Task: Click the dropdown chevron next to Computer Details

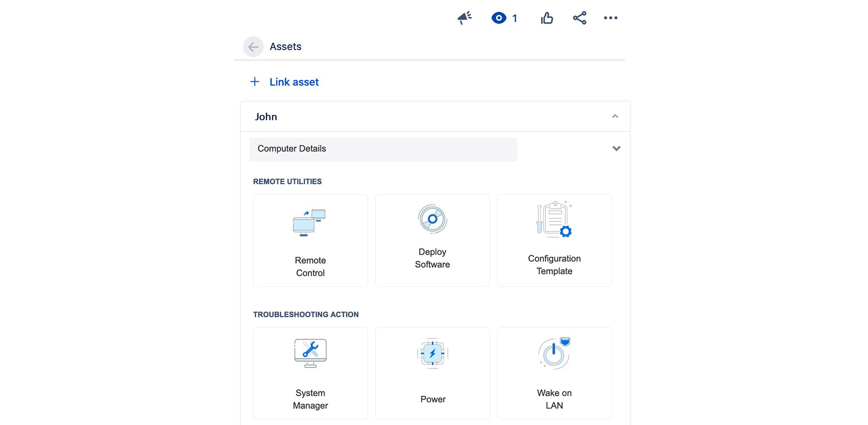Action: 616,149
